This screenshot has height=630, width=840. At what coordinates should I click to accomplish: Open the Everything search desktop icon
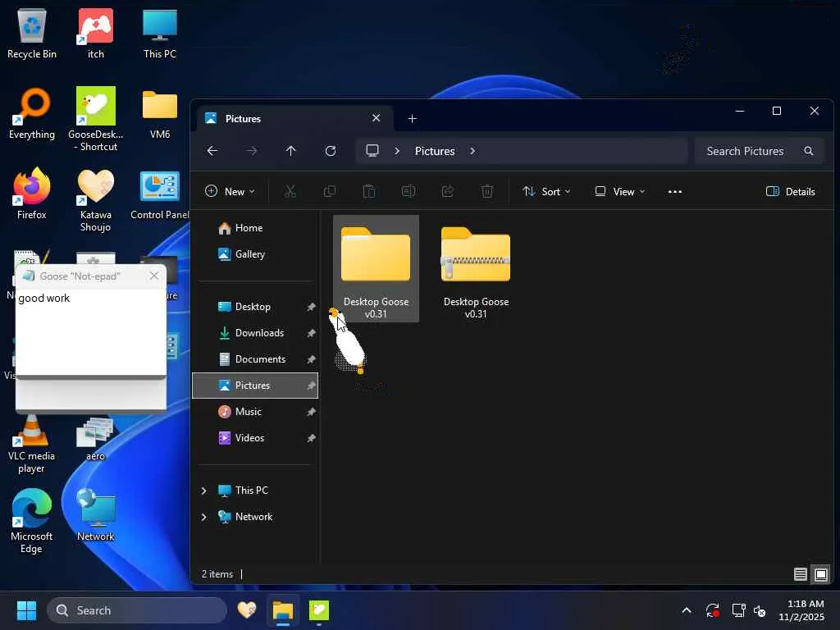[32, 113]
